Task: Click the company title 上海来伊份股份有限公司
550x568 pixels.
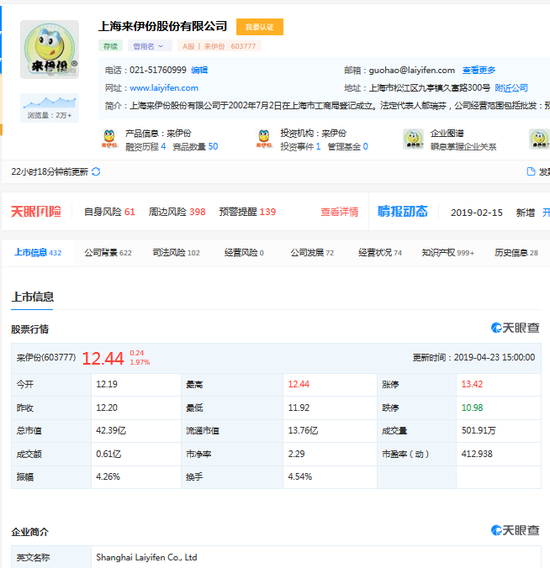Action: pos(163,26)
